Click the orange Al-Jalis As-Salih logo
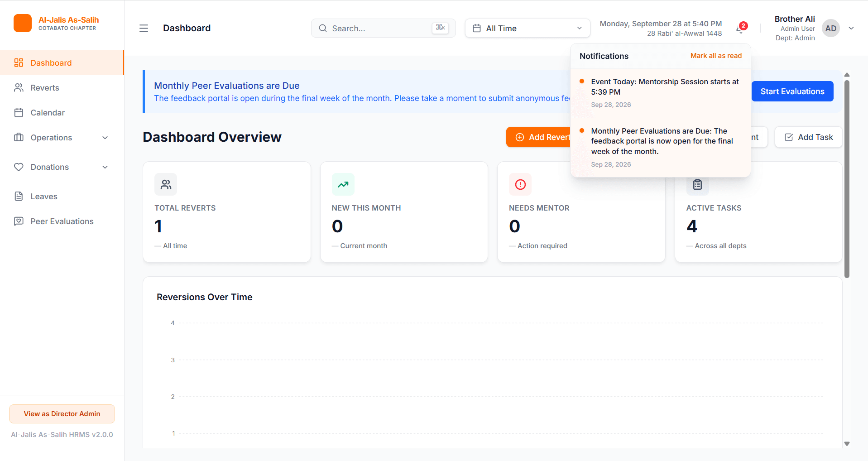Viewport: 868px width, 461px height. tap(23, 23)
